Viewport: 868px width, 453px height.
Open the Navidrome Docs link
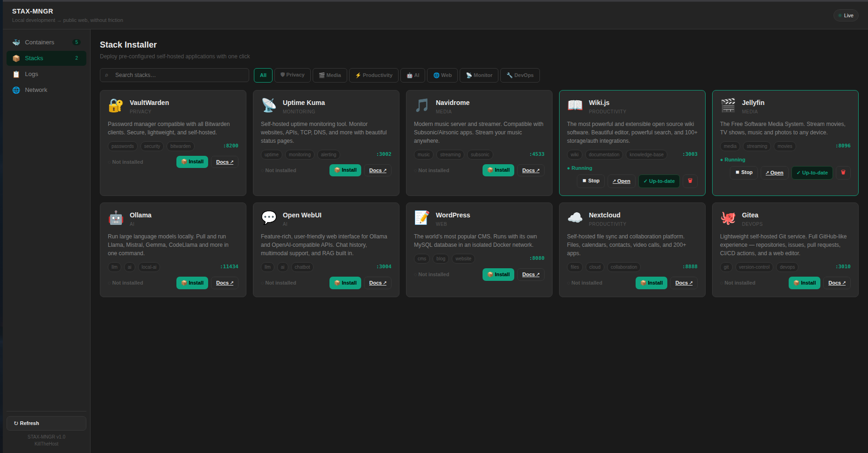pyautogui.click(x=530, y=170)
